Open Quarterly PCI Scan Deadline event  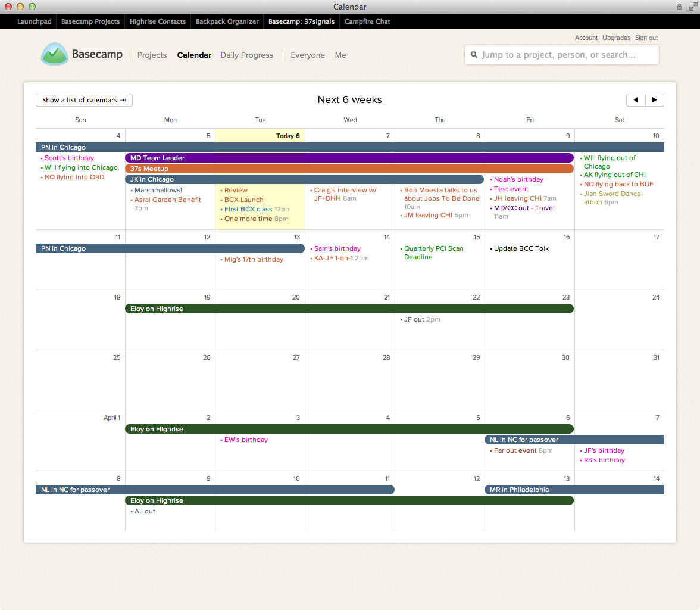tap(433, 253)
